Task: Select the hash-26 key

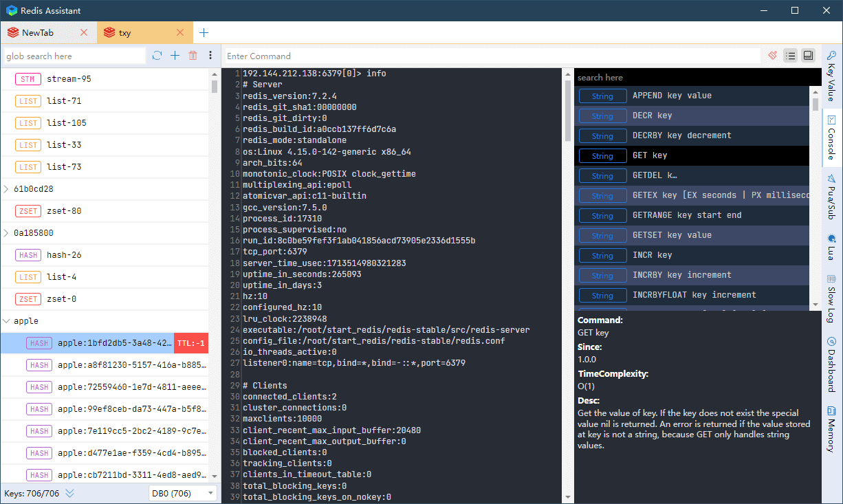Action: 64,255
